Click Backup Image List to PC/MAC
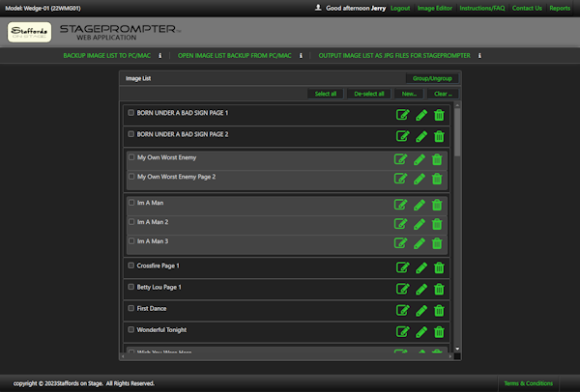 (107, 56)
